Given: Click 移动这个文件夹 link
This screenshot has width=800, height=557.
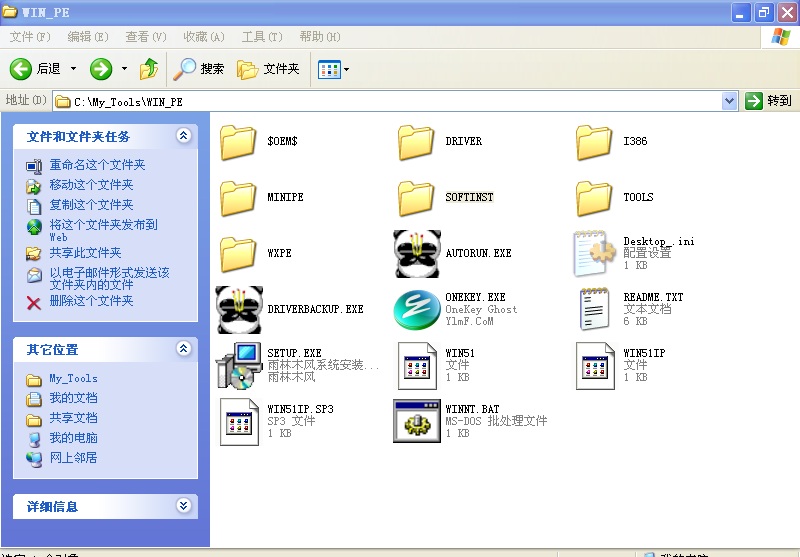Looking at the screenshot, I should click(x=91, y=185).
